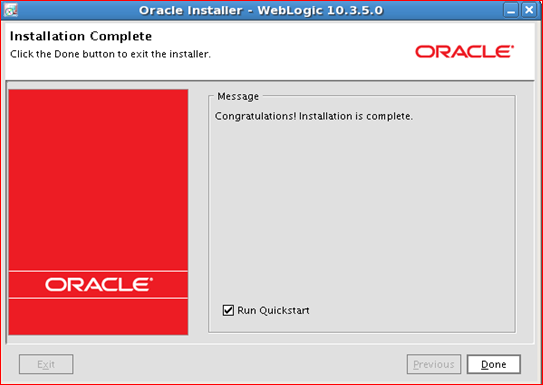
Task: Click the 'Message' group box title
Action: [x=238, y=96]
